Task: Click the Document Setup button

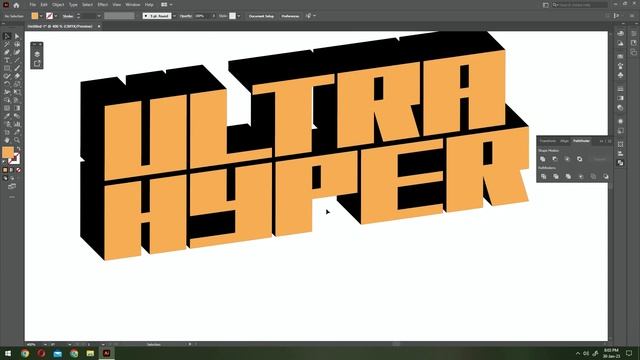Action: (x=261, y=16)
